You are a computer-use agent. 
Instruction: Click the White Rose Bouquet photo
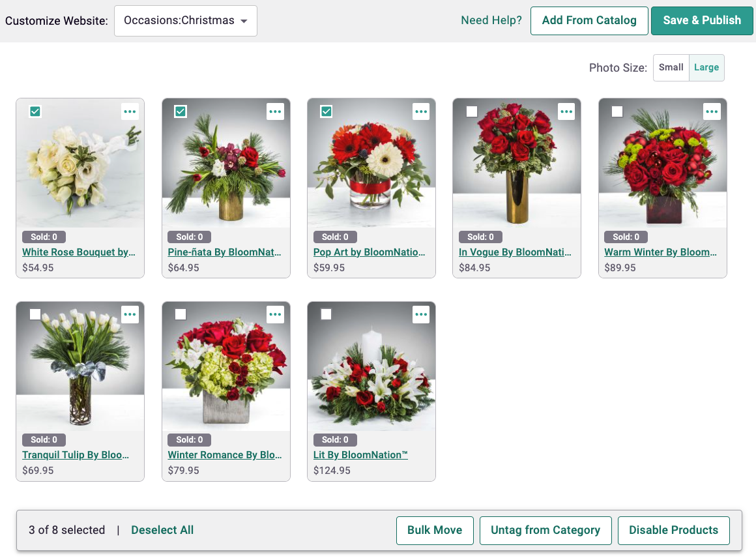80,163
